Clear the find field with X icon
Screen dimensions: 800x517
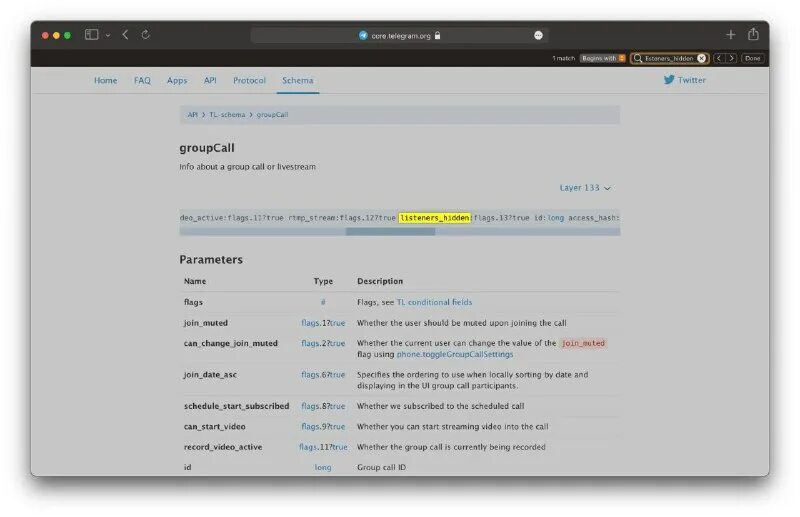(702, 58)
